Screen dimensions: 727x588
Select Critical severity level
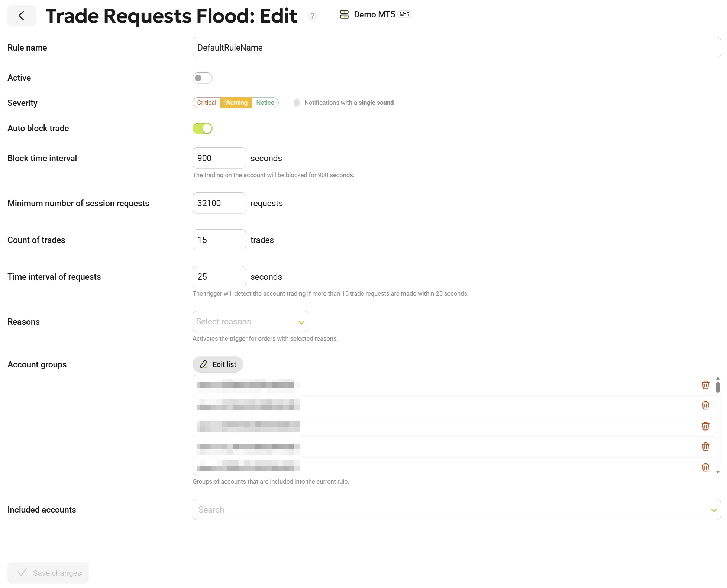[206, 103]
